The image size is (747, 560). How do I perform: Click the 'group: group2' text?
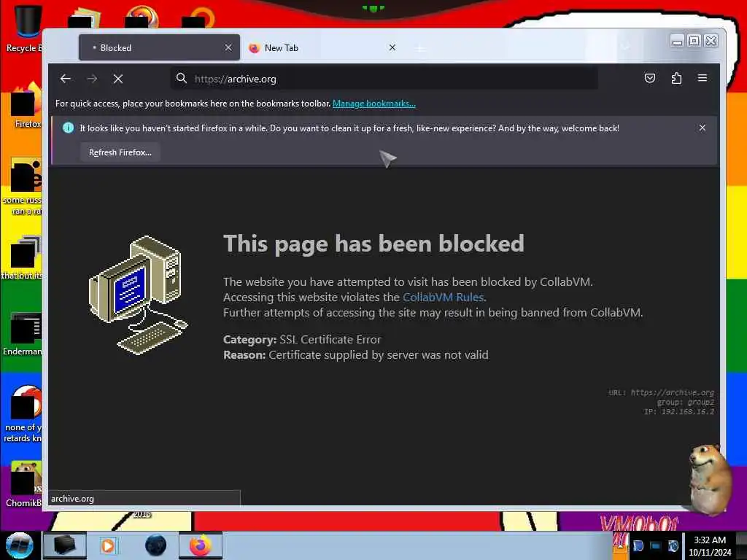tap(686, 402)
